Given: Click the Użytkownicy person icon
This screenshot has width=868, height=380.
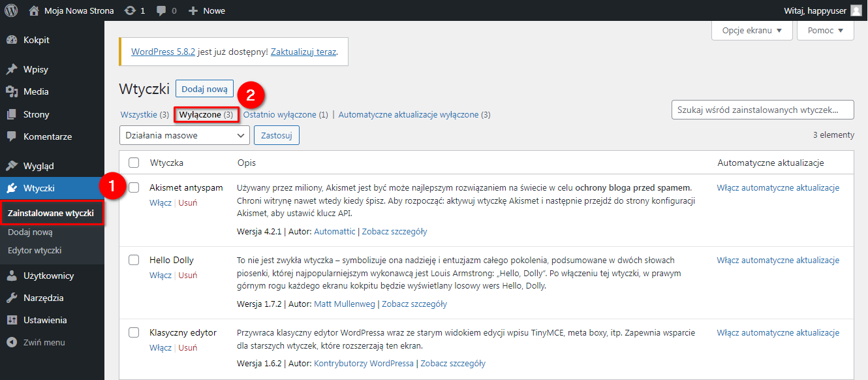Looking at the screenshot, I should click(11, 276).
